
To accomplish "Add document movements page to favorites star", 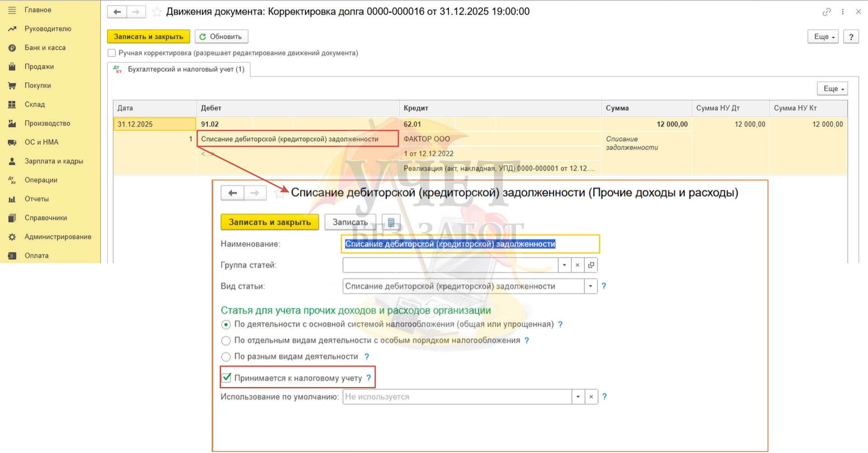I will (x=157, y=12).
